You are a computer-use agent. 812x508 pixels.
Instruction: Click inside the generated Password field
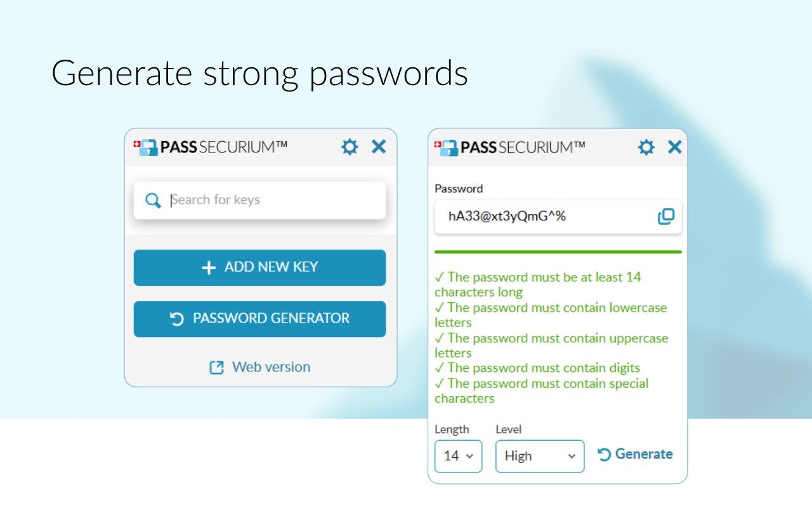pos(546,217)
